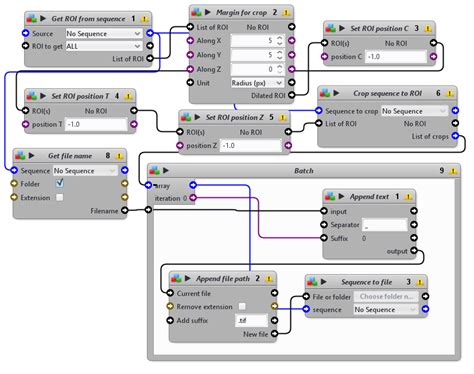The image size is (474, 374).
Task: Click warning icon on Margin for crop block
Action: coord(286,13)
